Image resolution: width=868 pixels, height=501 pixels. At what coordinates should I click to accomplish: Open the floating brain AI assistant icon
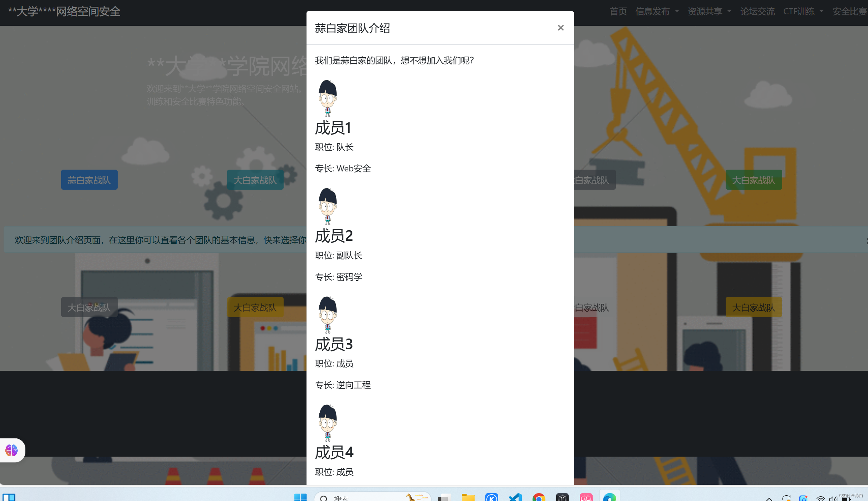(x=11, y=450)
